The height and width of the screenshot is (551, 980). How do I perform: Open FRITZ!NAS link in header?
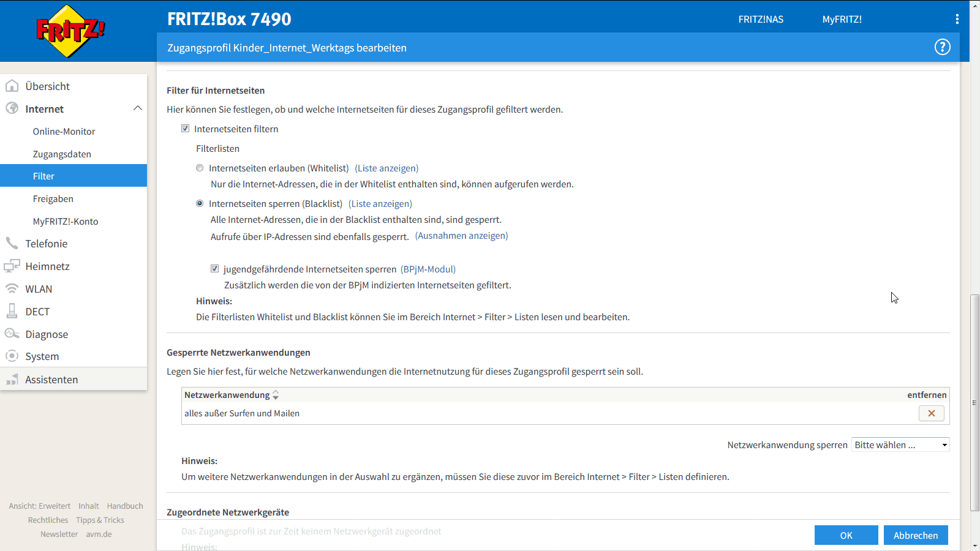click(x=761, y=20)
